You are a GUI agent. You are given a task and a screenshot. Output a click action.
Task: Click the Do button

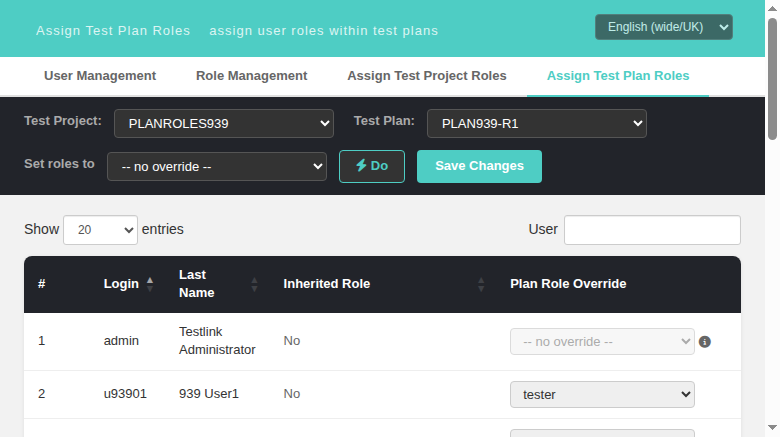pyautogui.click(x=372, y=166)
